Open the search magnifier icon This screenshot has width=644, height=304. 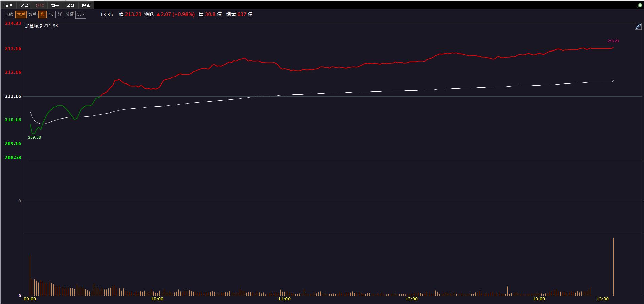coord(639,6)
